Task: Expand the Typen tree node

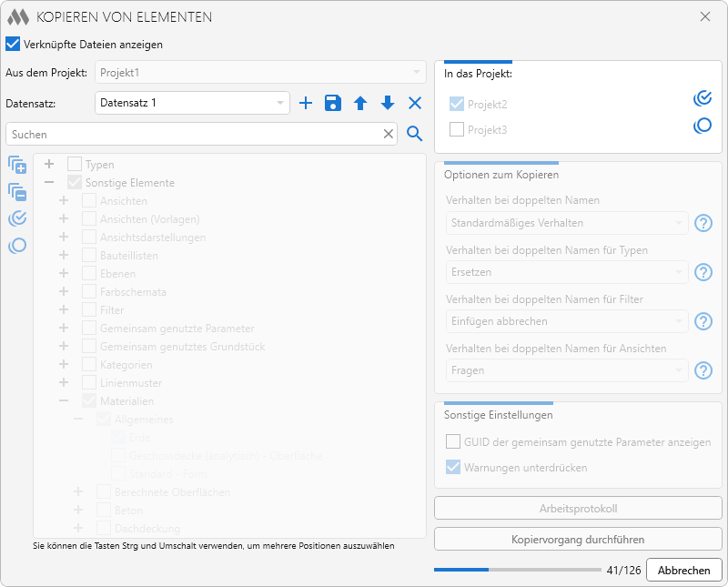Action: (49, 165)
